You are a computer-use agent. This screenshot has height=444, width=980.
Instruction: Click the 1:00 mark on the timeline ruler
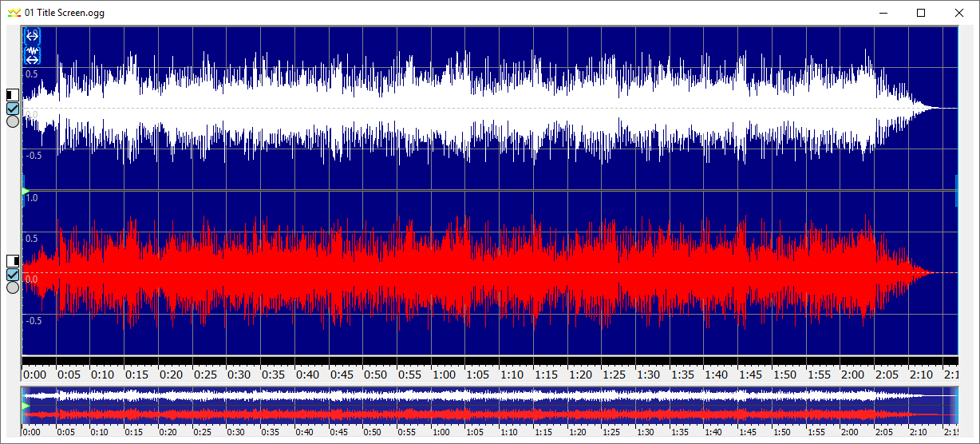tap(443, 374)
